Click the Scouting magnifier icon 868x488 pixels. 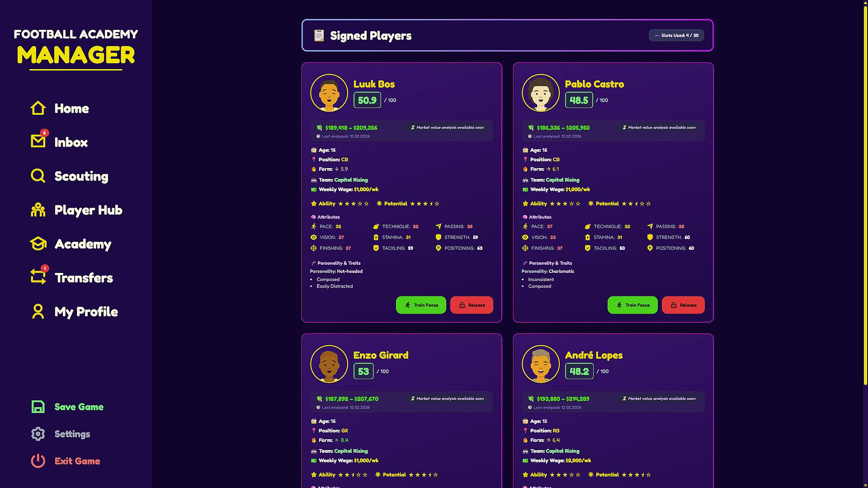pyautogui.click(x=38, y=176)
